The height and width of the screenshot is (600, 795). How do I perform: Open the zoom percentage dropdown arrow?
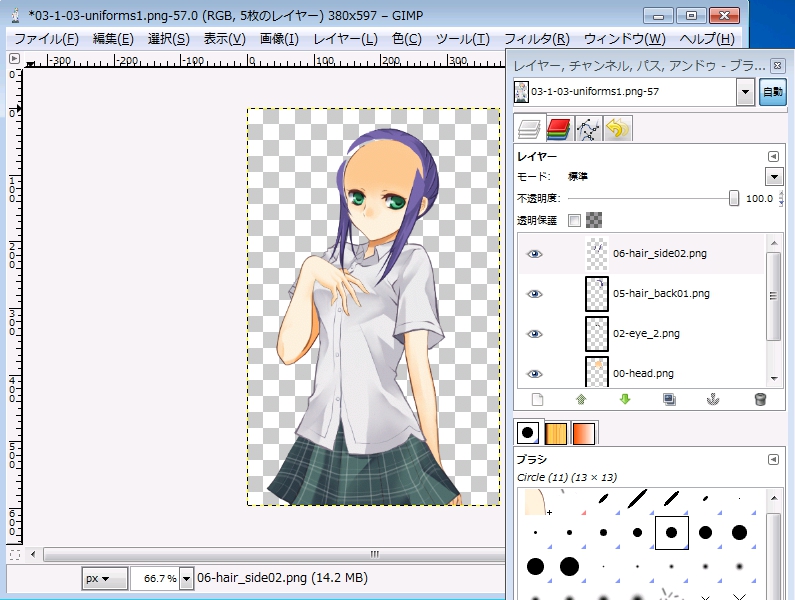coord(187,578)
